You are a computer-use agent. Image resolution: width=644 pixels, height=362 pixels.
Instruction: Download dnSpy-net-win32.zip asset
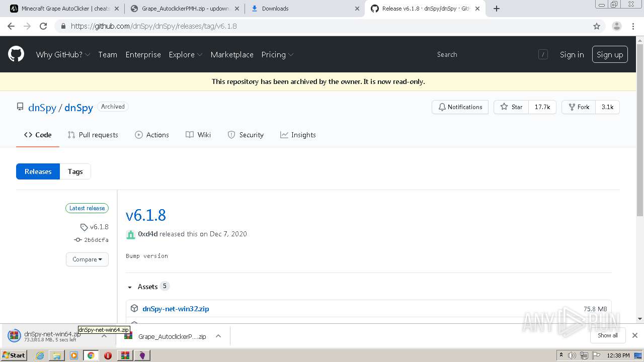(176, 309)
